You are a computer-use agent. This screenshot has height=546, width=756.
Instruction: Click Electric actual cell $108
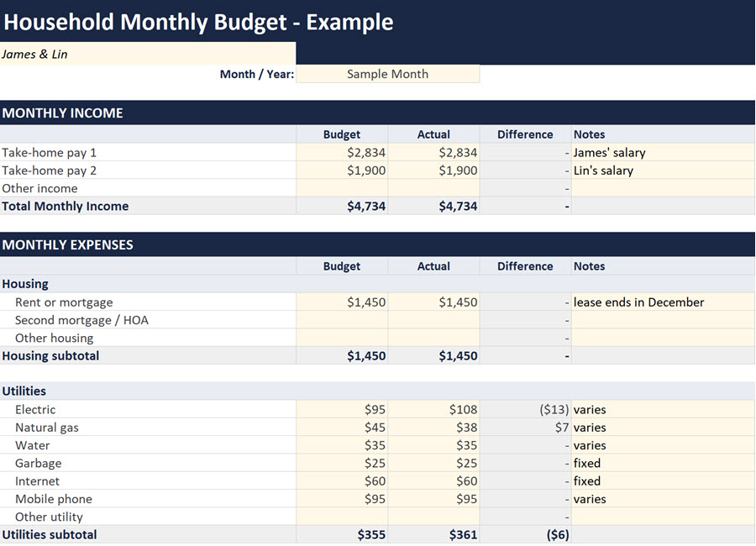click(433, 410)
